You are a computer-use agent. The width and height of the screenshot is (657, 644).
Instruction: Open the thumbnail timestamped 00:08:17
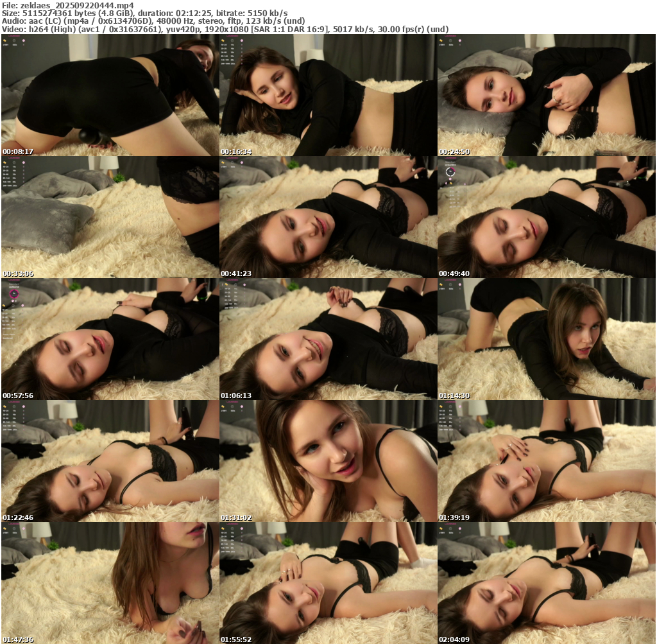(110, 95)
